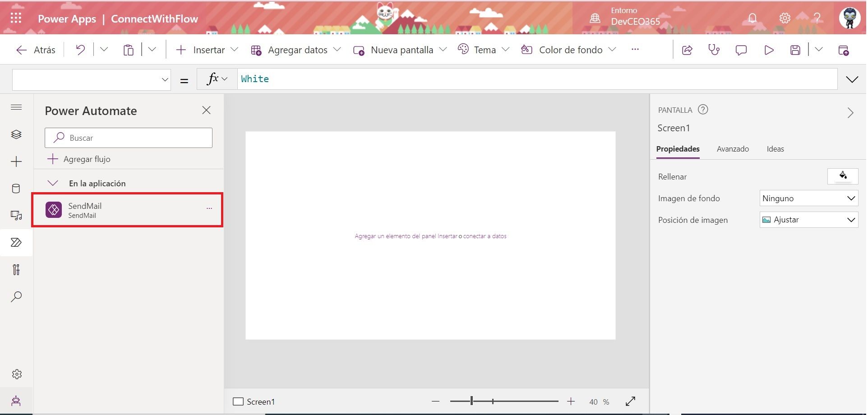Click into the formula bar showing White
This screenshot has height=415, width=868.
point(537,79)
